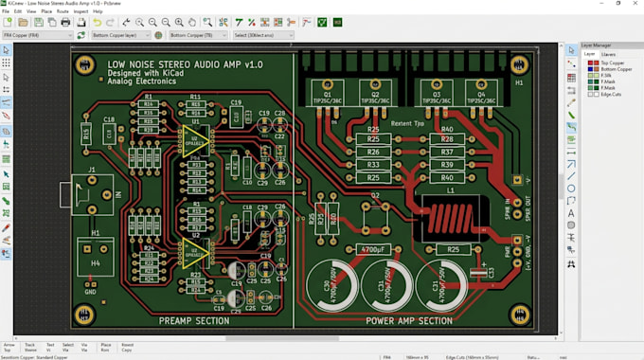Select the Edge.Cuts layer name
This screenshot has height=360, width=644.
tap(611, 95)
